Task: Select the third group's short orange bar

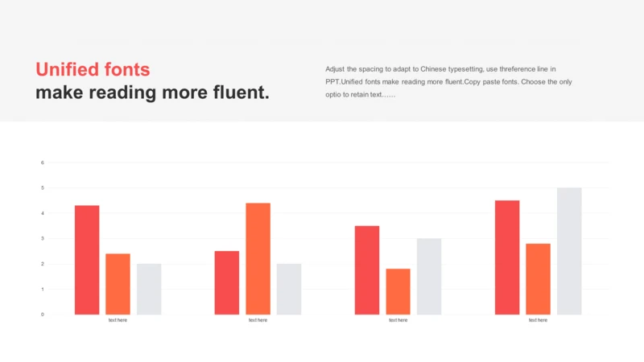Action: (x=398, y=291)
